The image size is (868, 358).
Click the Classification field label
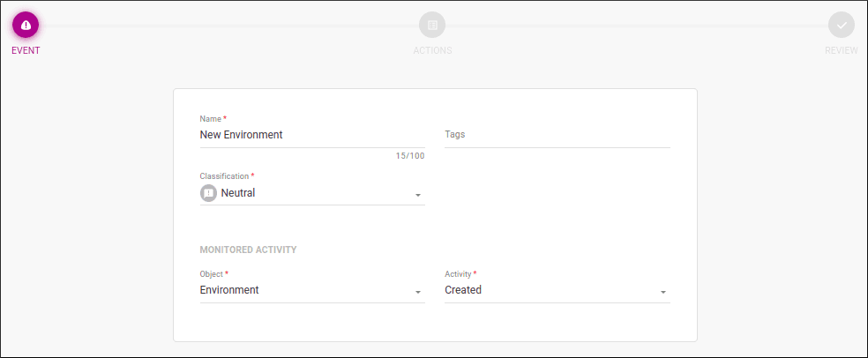click(224, 176)
